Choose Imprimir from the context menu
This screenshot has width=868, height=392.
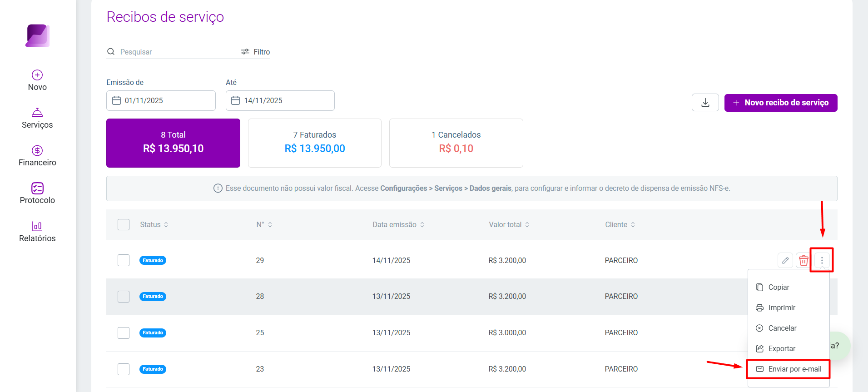tap(789, 308)
